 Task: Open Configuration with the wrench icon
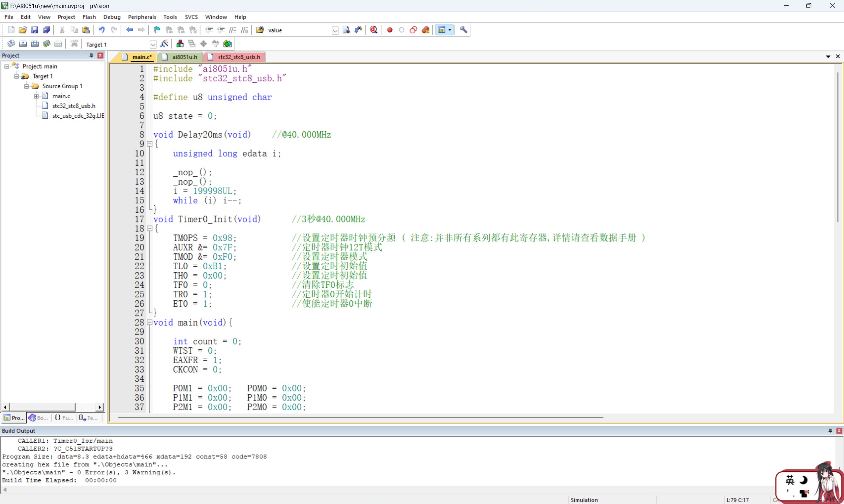[464, 30]
